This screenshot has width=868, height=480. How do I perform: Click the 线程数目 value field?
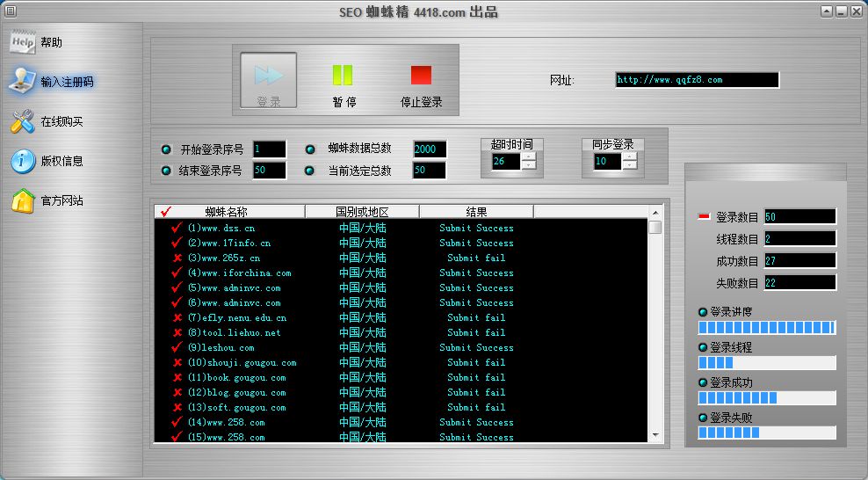point(799,238)
